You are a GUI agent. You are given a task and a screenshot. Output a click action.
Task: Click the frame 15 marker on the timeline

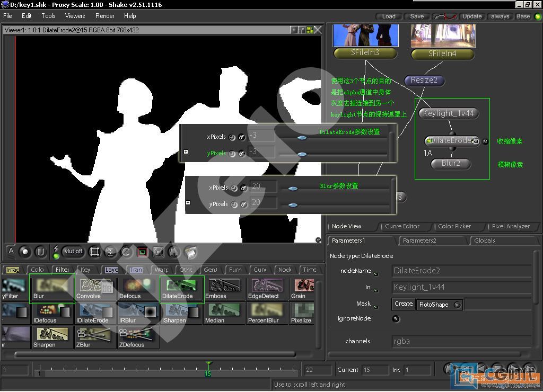(x=208, y=370)
